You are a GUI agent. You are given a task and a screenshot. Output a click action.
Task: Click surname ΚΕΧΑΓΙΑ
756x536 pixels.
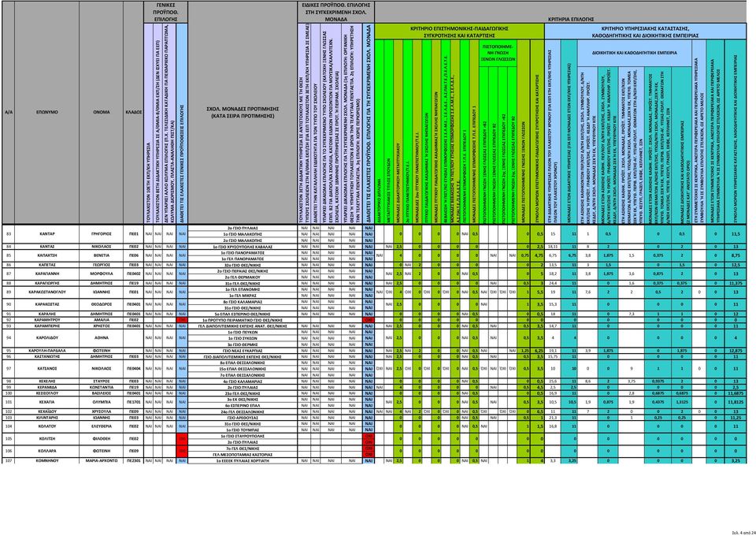pyautogui.click(x=46, y=402)
